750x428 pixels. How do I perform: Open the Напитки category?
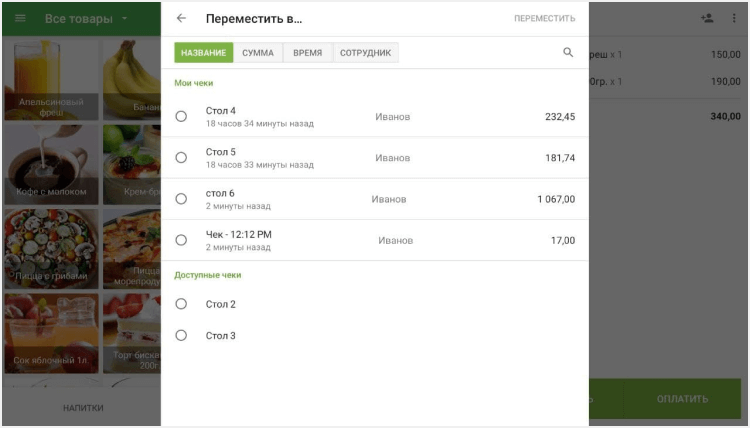pos(83,408)
